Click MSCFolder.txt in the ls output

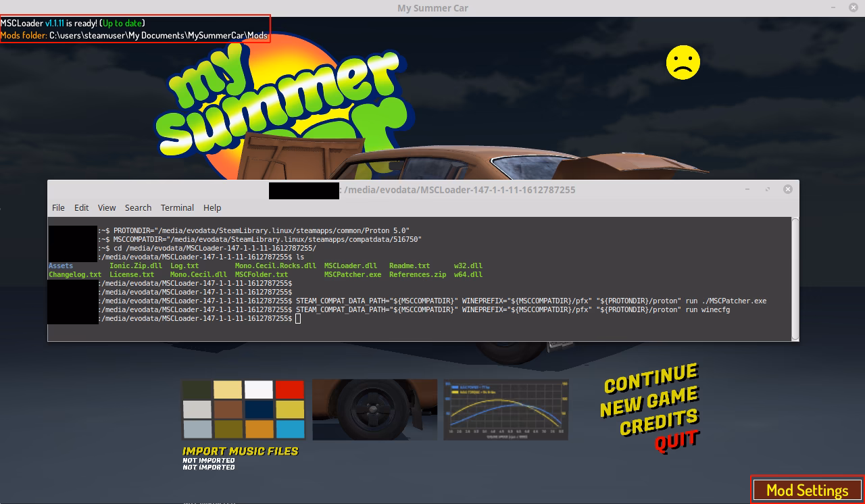coord(262,275)
